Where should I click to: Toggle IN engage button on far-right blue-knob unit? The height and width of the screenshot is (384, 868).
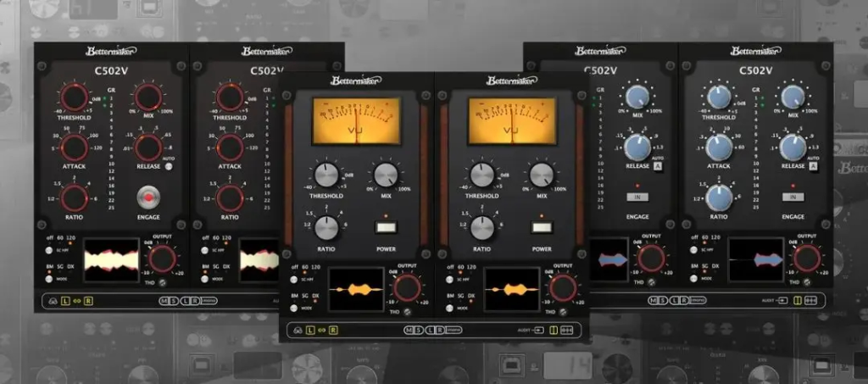793,197
